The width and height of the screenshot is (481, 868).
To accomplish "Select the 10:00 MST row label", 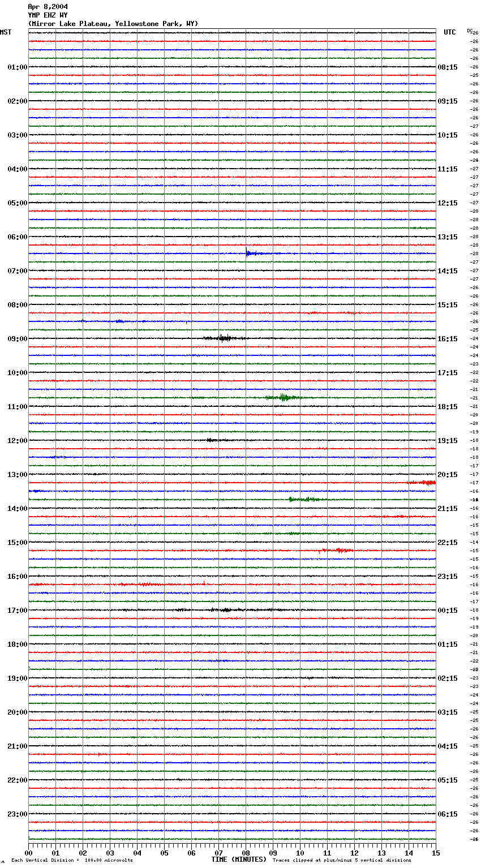I will [18, 373].
